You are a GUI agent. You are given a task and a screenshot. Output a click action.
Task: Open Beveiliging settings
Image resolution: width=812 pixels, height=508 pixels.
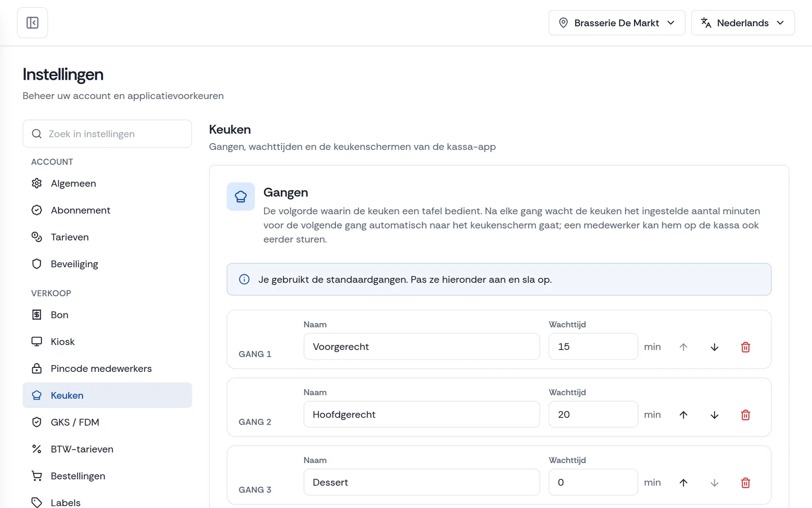click(x=107, y=264)
